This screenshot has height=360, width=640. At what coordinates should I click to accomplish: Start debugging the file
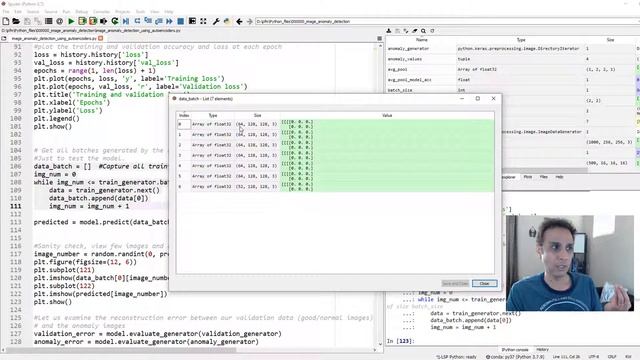click(126, 21)
